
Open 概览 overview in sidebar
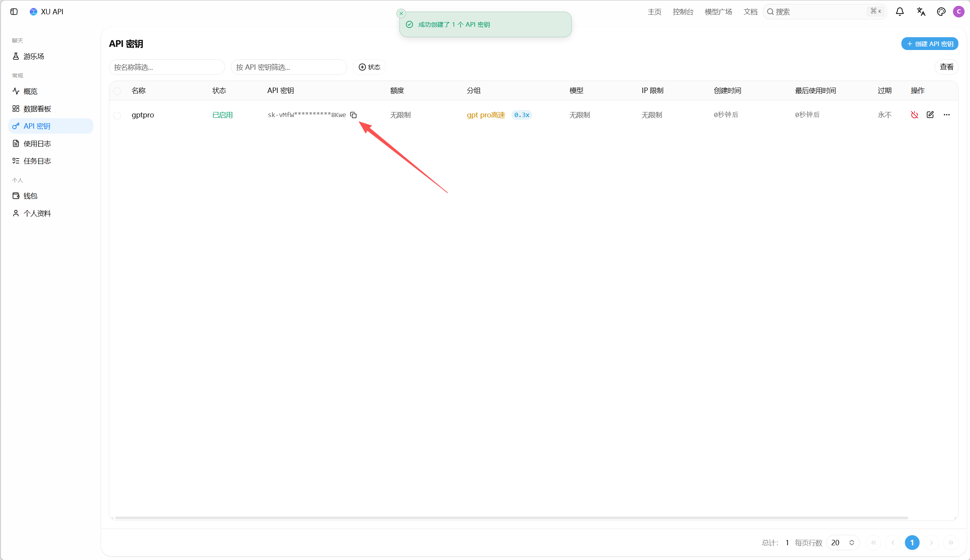51,91
